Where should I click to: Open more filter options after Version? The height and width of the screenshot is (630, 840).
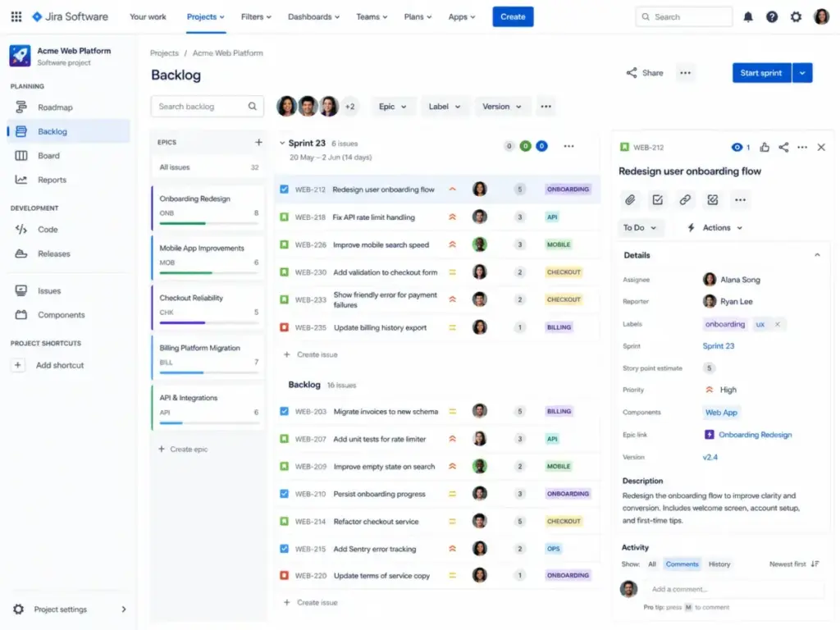[x=546, y=106]
